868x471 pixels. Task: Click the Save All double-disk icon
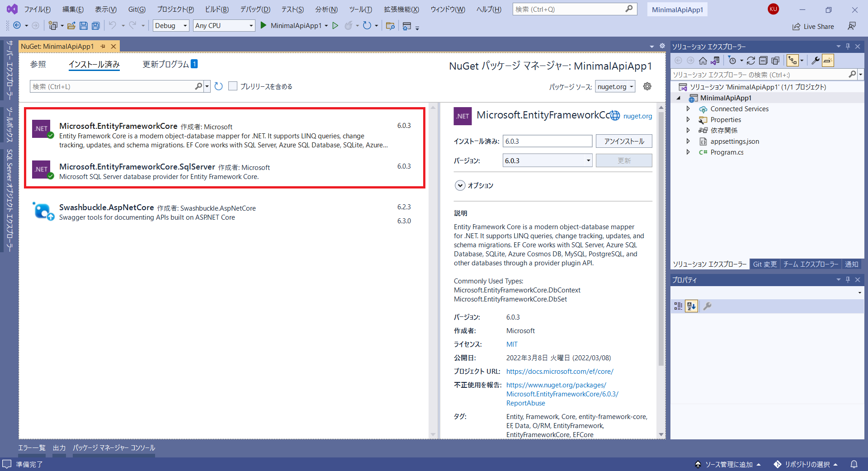click(x=95, y=26)
